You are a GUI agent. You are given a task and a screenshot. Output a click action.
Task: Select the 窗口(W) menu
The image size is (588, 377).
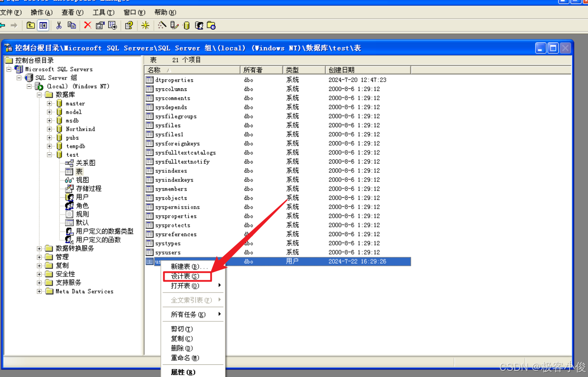pos(135,12)
